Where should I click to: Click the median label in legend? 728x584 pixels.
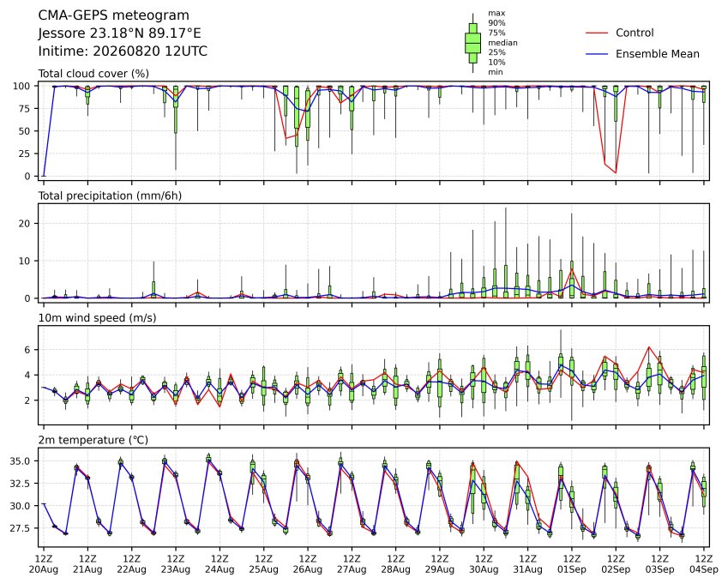[502, 43]
